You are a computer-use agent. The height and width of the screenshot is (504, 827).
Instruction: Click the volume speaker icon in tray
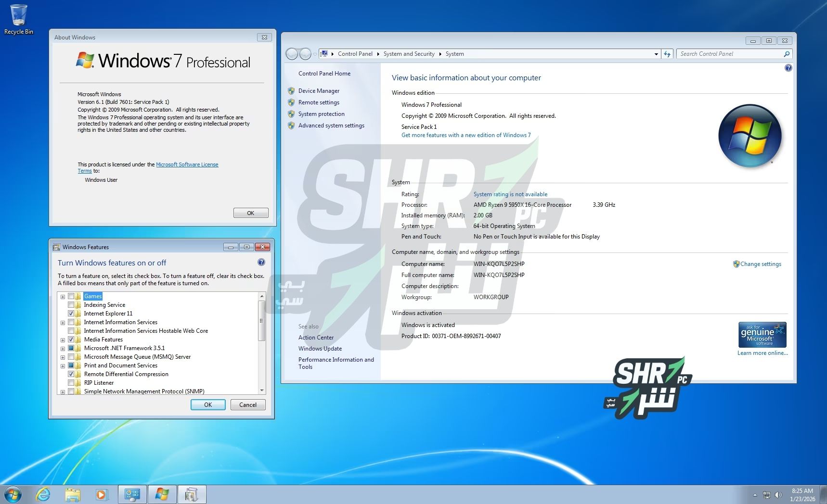(778, 495)
